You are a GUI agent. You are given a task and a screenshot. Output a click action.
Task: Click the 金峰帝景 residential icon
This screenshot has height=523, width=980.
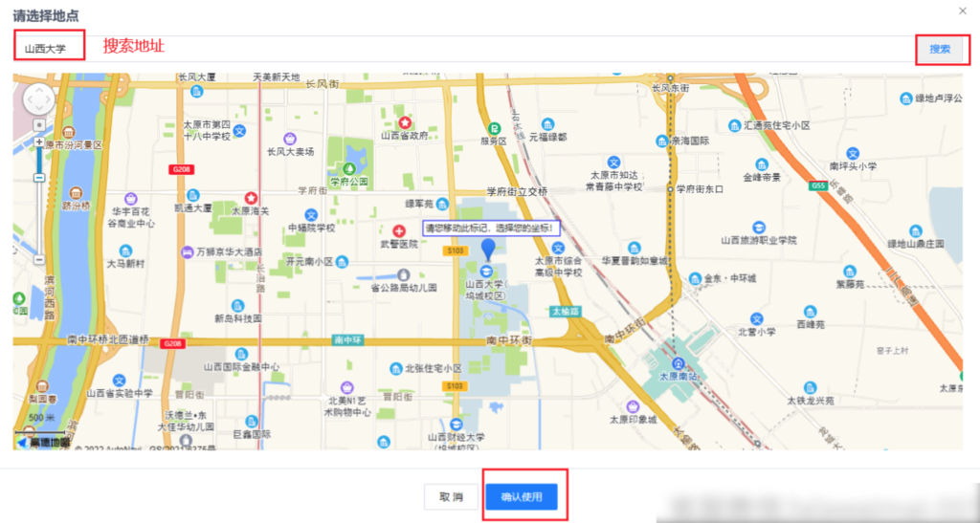(x=761, y=164)
